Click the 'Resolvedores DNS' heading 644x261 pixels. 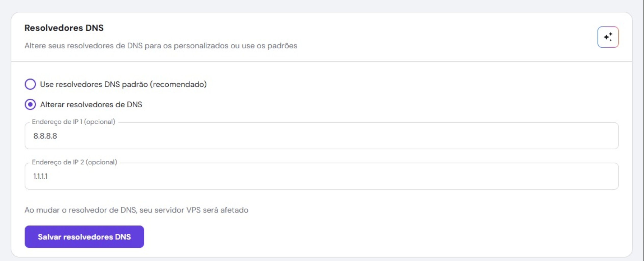(x=64, y=28)
